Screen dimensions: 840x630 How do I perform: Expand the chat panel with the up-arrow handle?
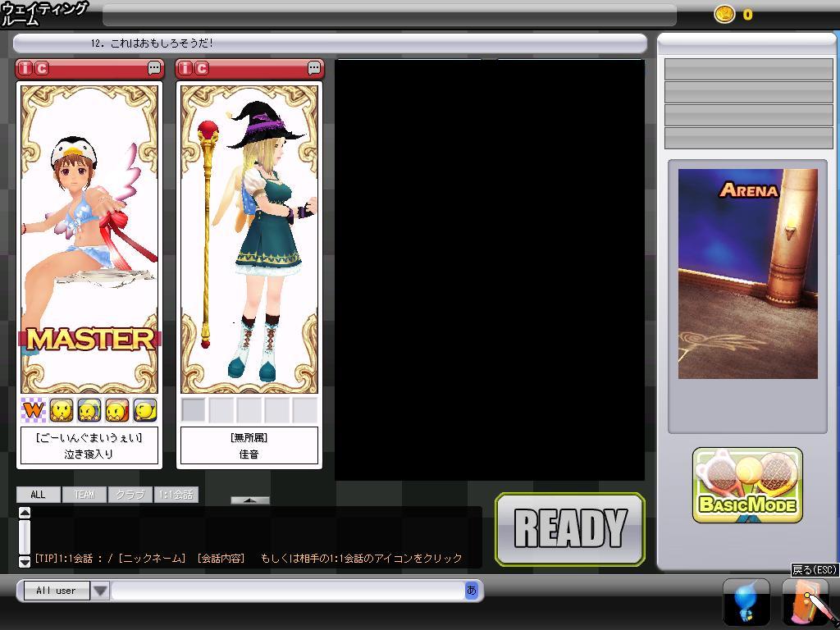(250, 500)
